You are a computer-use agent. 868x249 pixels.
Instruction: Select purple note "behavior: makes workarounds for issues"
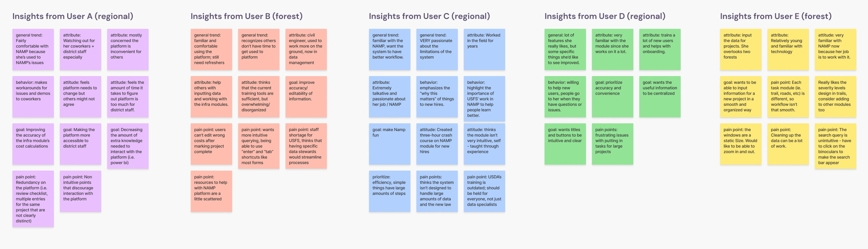click(x=33, y=97)
